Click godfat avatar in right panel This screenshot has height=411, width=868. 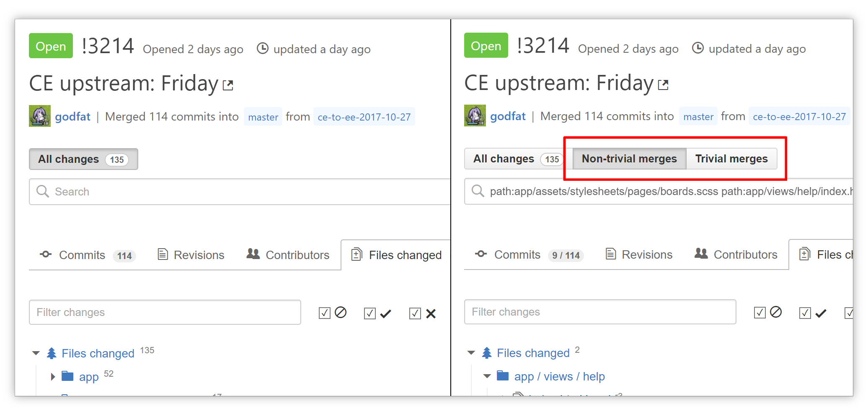[475, 116]
